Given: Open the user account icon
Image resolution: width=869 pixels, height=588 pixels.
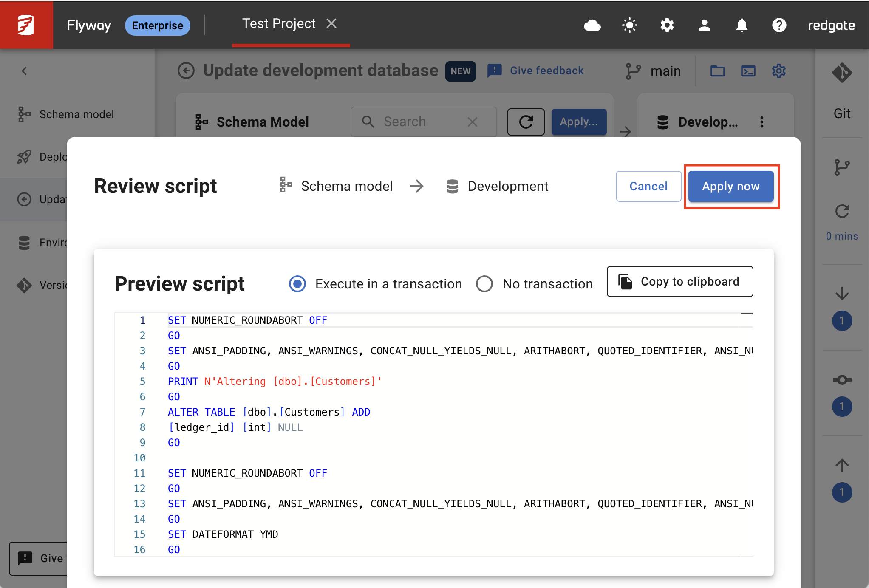Looking at the screenshot, I should pos(704,25).
